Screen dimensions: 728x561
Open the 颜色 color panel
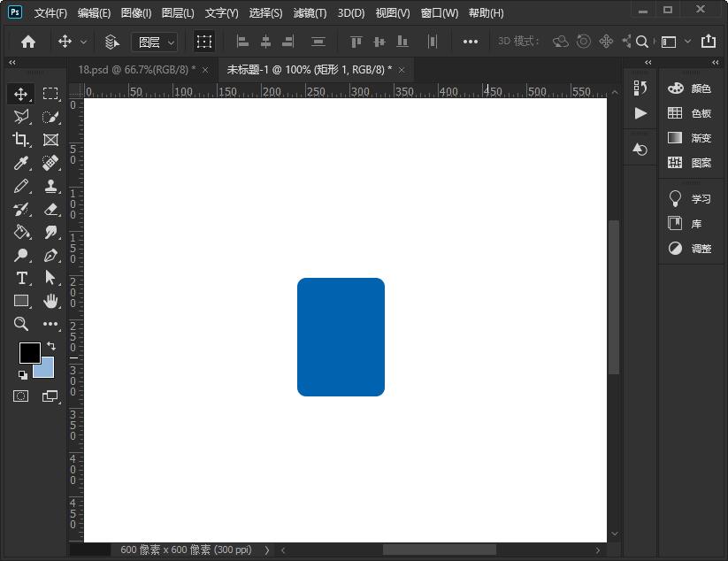point(691,88)
